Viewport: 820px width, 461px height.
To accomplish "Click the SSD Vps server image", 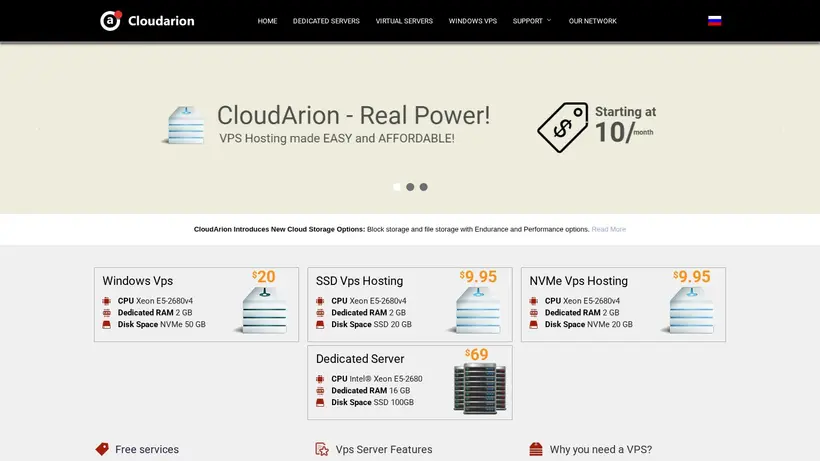I will click(x=475, y=310).
